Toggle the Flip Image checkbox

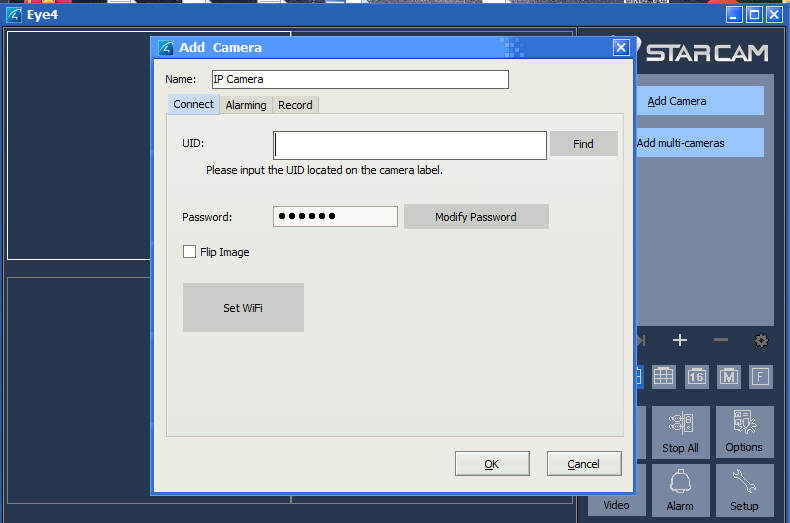[189, 251]
